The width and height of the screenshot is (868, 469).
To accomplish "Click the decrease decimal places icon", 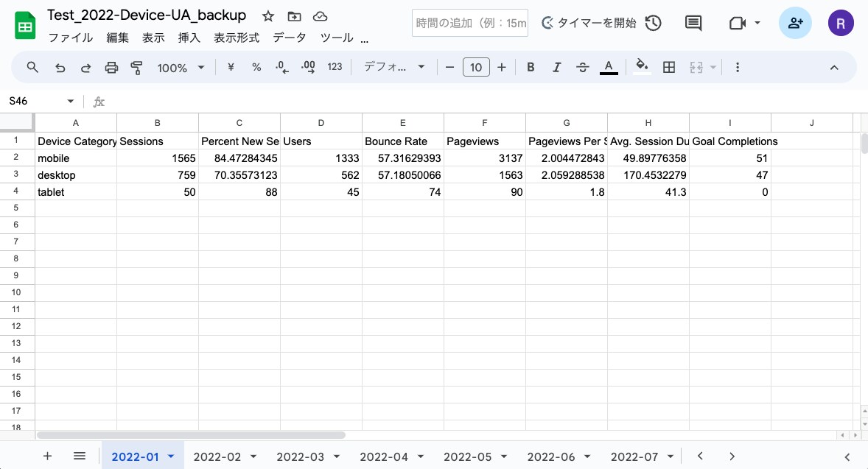I will pyautogui.click(x=281, y=67).
